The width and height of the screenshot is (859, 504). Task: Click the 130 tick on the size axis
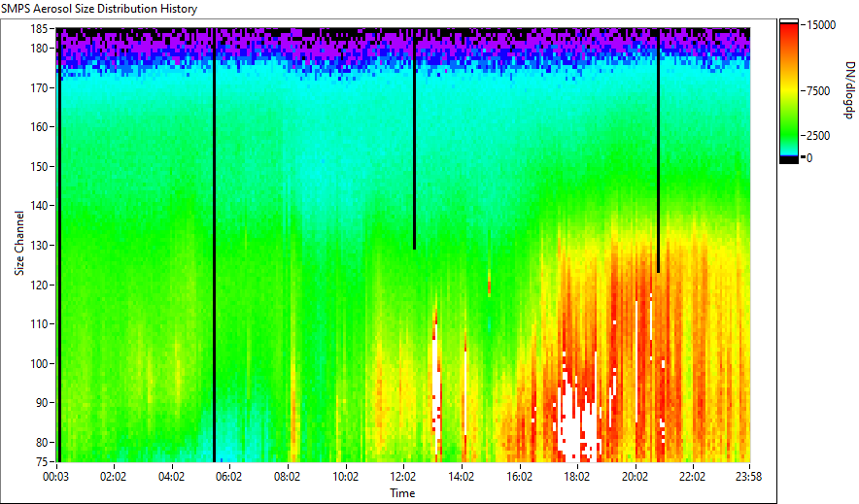coord(40,246)
